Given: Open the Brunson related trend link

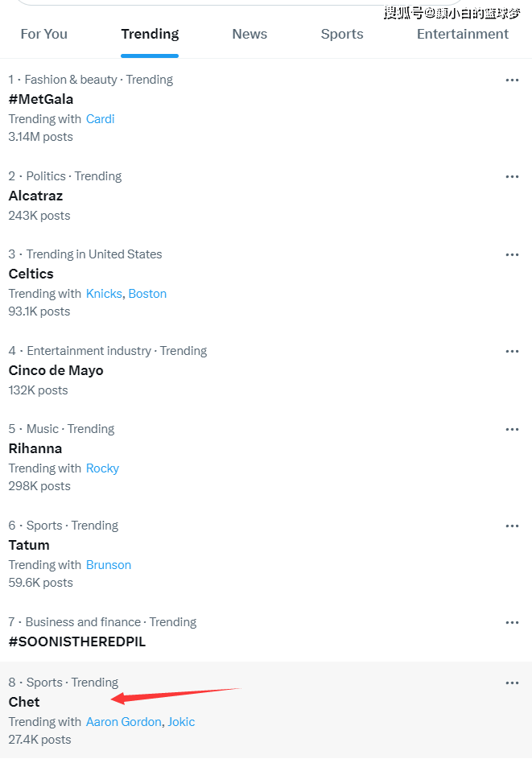Looking at the screenshot, I should tap(109, 565).
